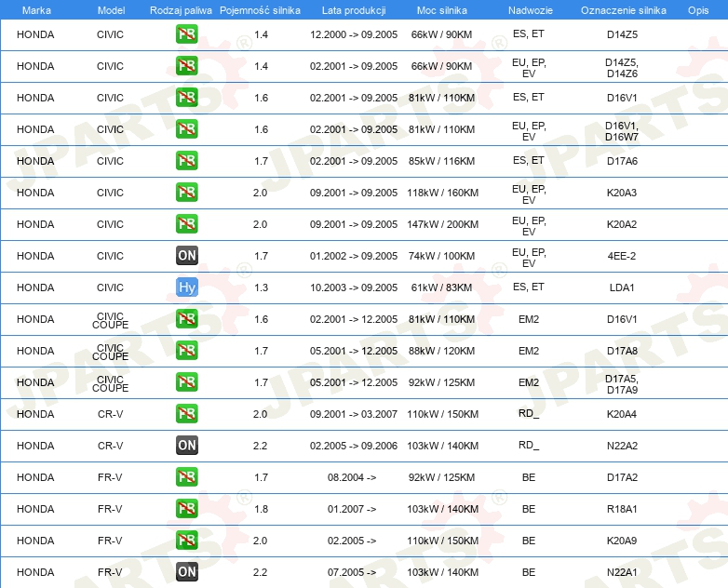The width and height of the screenshot is (728, 588).
Task: Click power value 85kW / 116KM
Action: pos(441,161)
